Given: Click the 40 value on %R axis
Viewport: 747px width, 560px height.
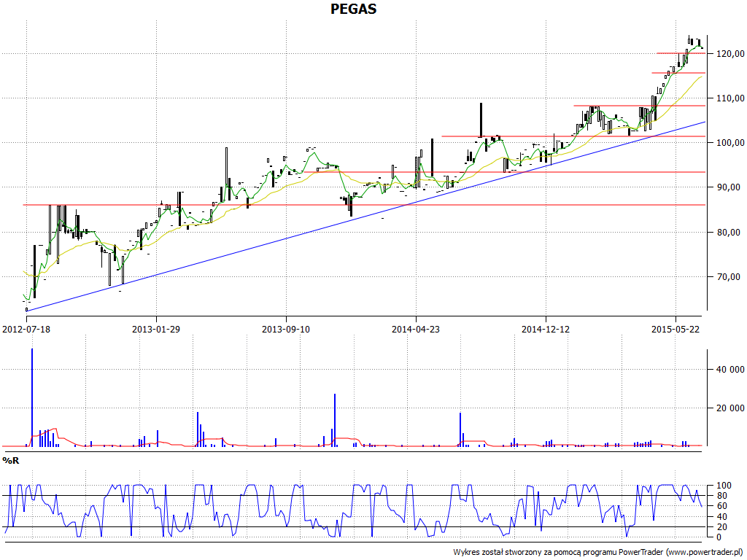Looking at the screenshot, I should click(x=721, y=517).
